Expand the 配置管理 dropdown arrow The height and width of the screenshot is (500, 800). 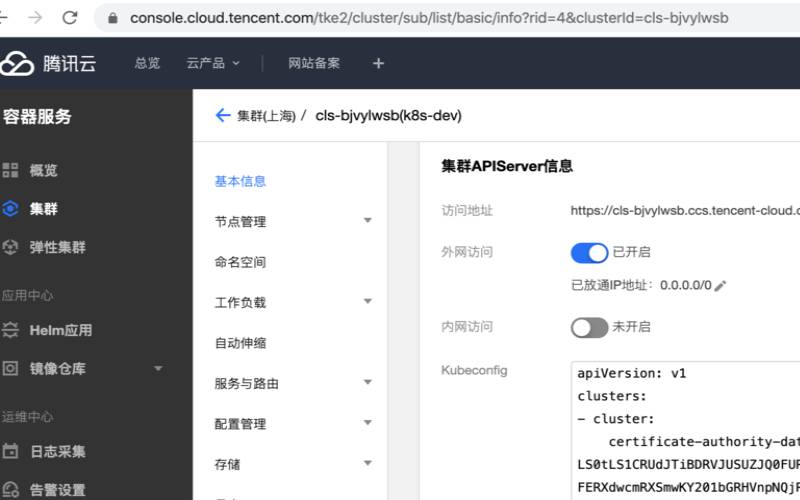coord(367,422)
